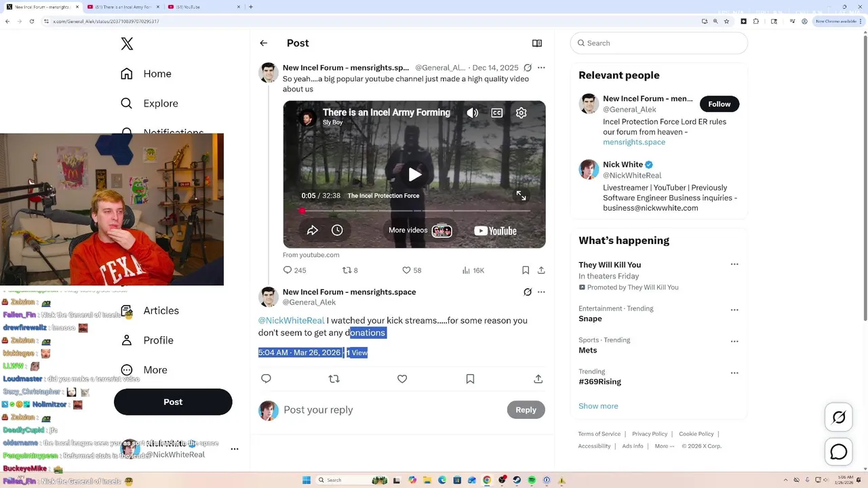
Task: View 245 replies on first post
Action: pos(294,270)
